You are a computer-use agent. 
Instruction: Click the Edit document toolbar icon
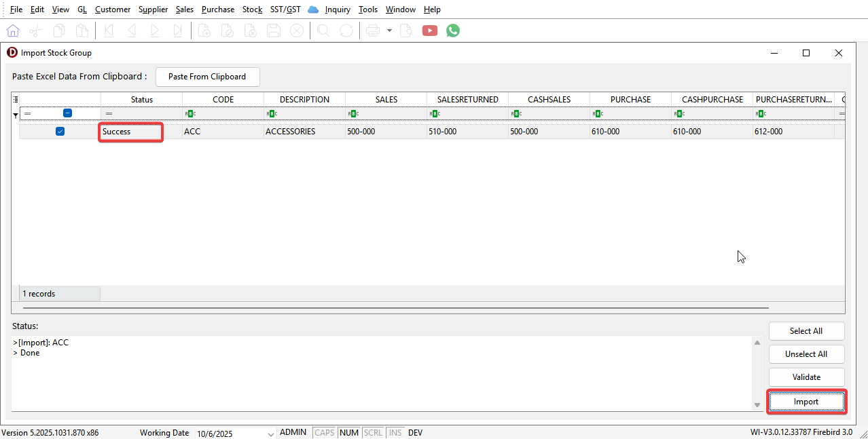(228, 31)
